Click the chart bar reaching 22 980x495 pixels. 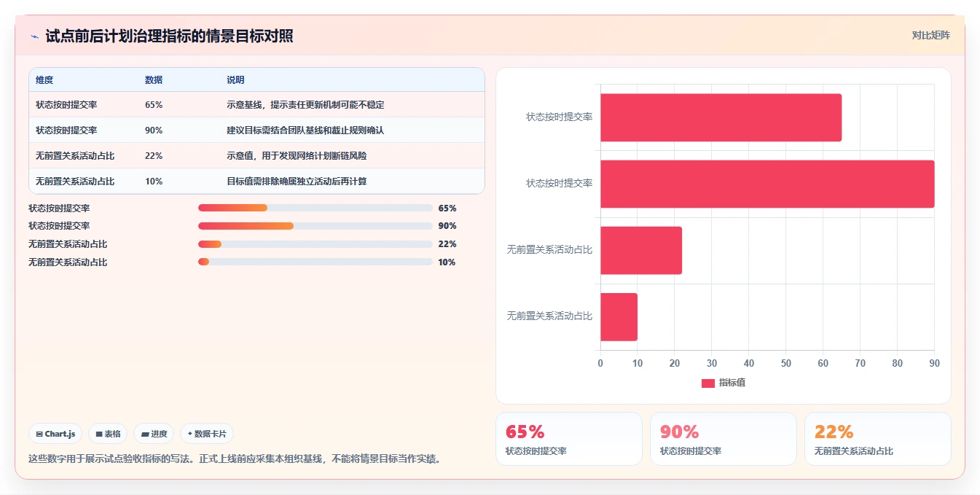(641, 250)
